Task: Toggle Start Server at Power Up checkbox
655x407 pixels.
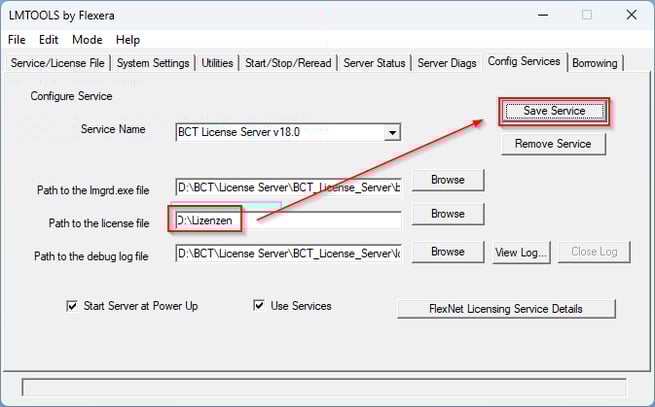Action: [x=72, y=306]
